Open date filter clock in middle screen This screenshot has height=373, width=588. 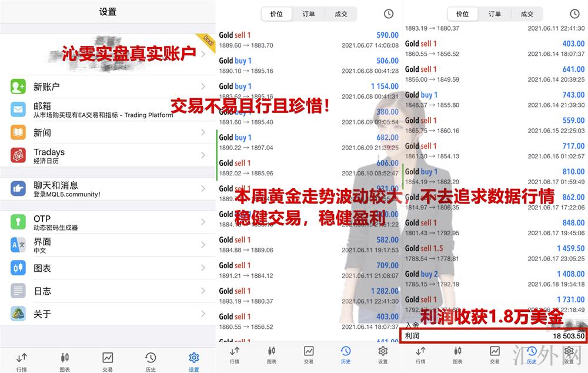(x=389, y=14)
